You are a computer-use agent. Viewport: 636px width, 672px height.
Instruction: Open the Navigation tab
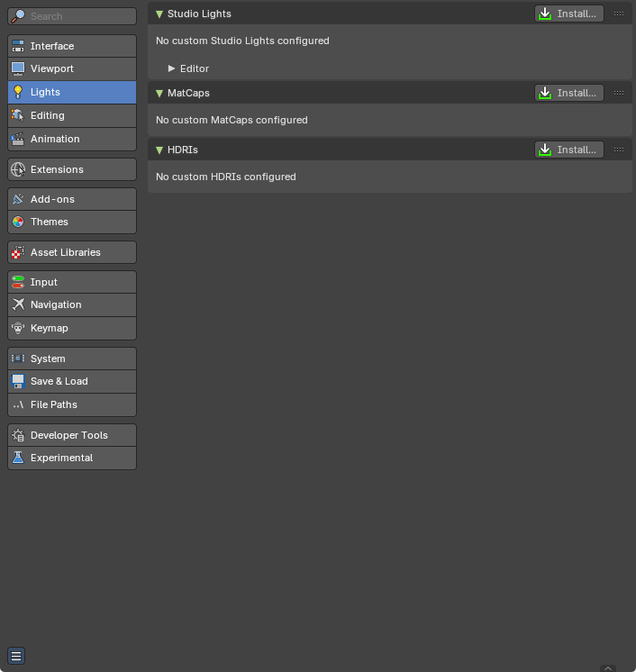point(72,304)
